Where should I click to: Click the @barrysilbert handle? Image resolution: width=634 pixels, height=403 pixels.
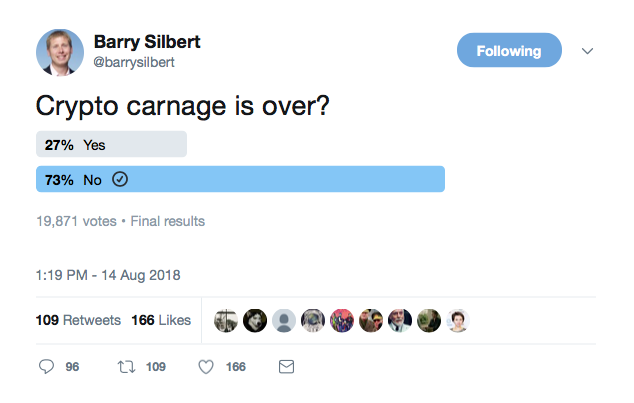[x=134, y=62]
